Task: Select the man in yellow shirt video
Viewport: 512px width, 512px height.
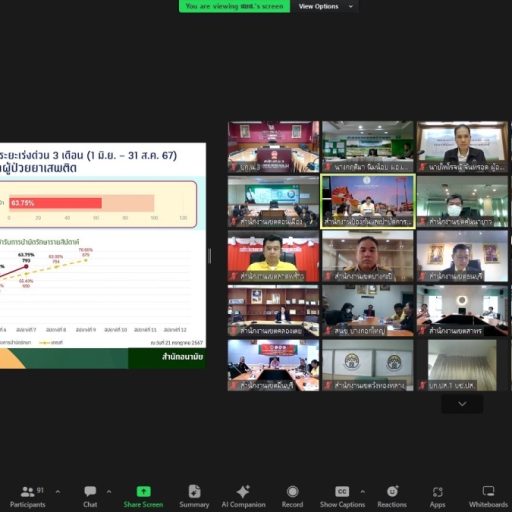Action: coord(273,256)
